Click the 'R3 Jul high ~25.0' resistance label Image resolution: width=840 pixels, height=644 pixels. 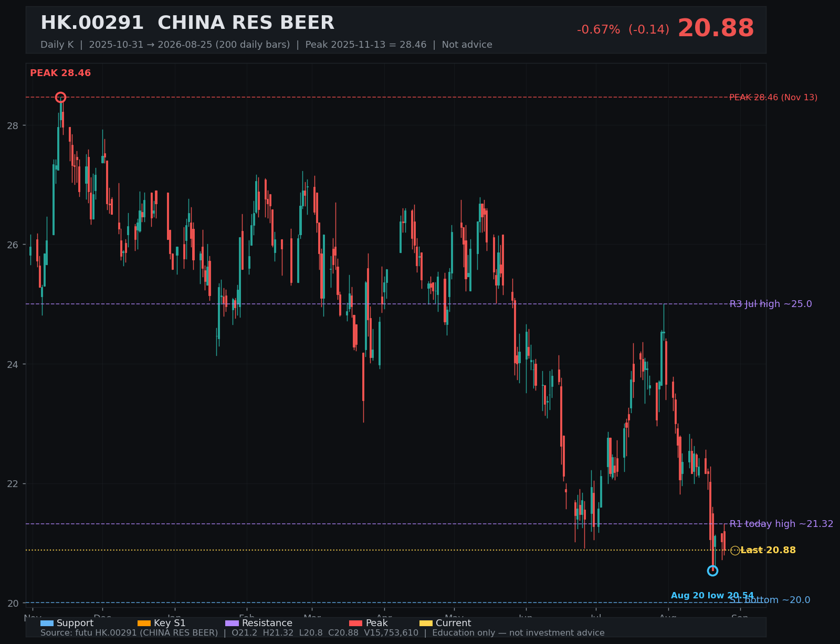pyautogui.click(x=771, y=304)
